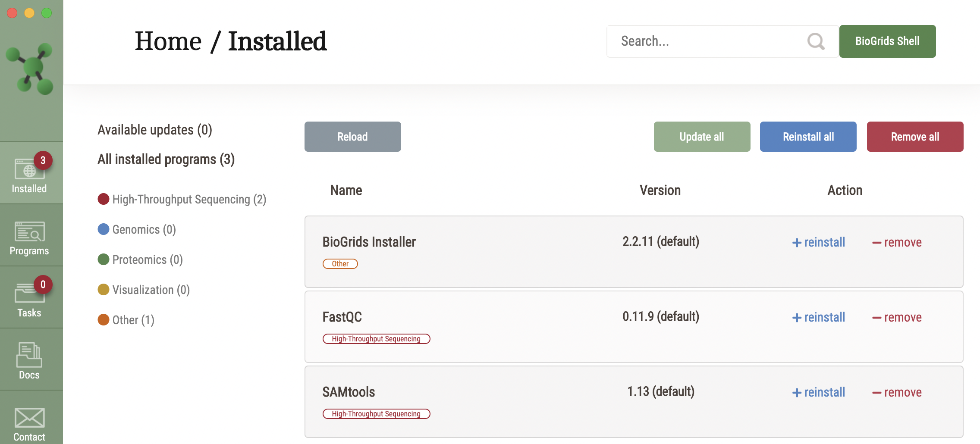
Task: Open the Programs sidebar icon
Action: pyautogui.click(x=29, y=232)
